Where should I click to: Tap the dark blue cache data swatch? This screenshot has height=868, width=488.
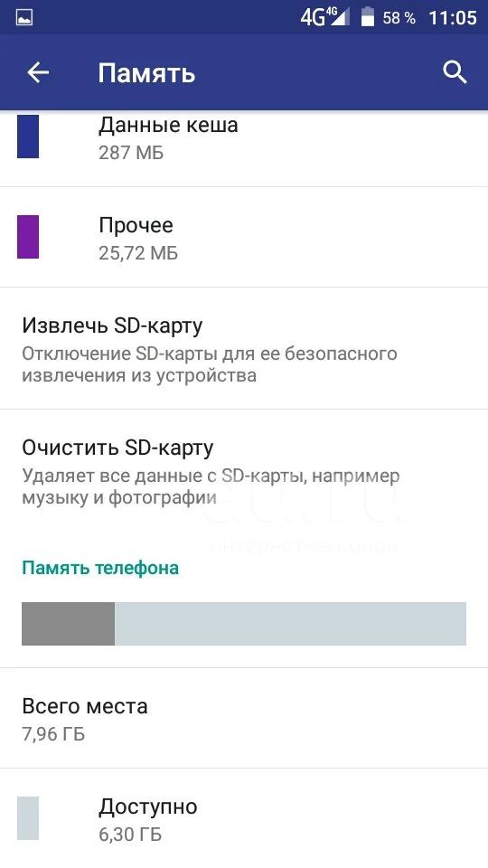coord(28,137)
